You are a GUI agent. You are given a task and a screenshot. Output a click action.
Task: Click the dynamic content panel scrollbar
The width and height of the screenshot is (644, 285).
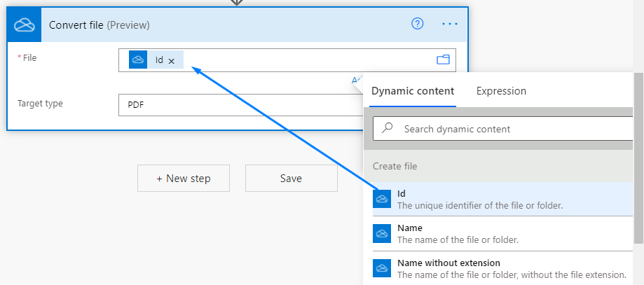pyautogui.click(x=638, y=158)
